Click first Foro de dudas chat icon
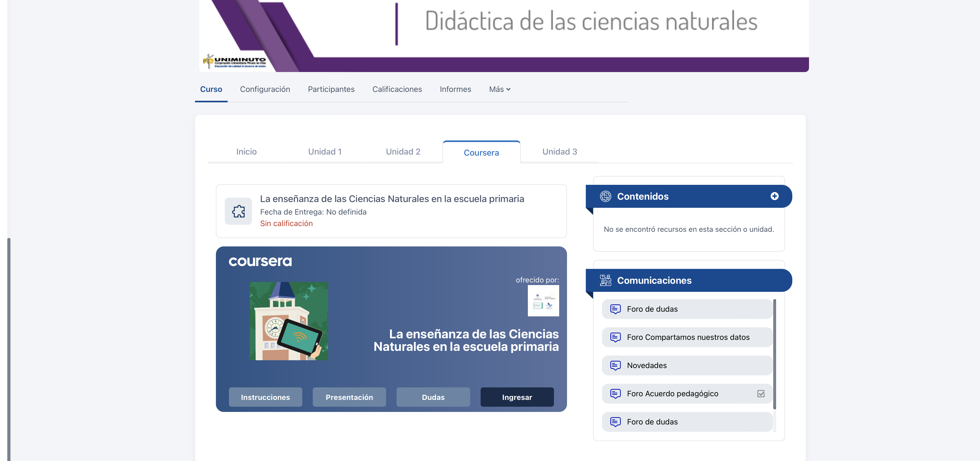 pos(615,309)
